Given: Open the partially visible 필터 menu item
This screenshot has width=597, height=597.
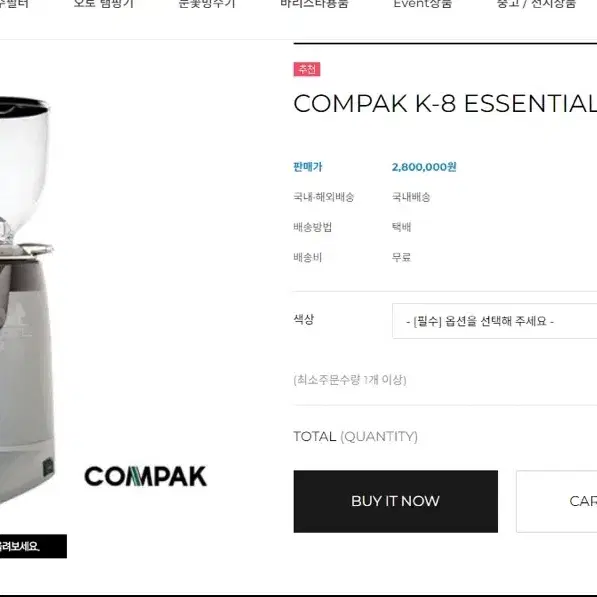Looking at the screenshot, I should (14, 4).
